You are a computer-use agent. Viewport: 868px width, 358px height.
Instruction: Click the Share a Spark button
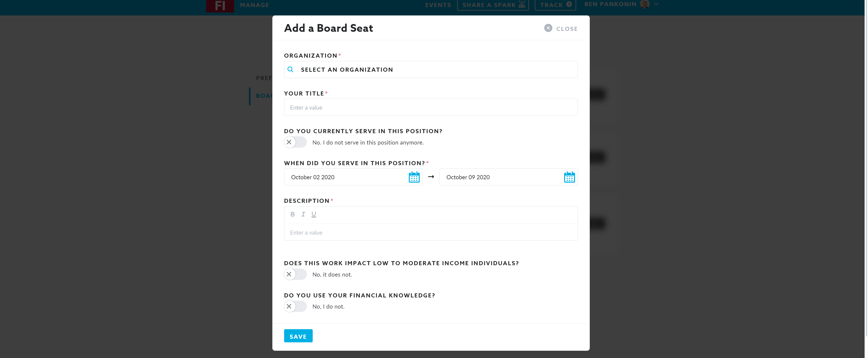[x=493, y=5]
